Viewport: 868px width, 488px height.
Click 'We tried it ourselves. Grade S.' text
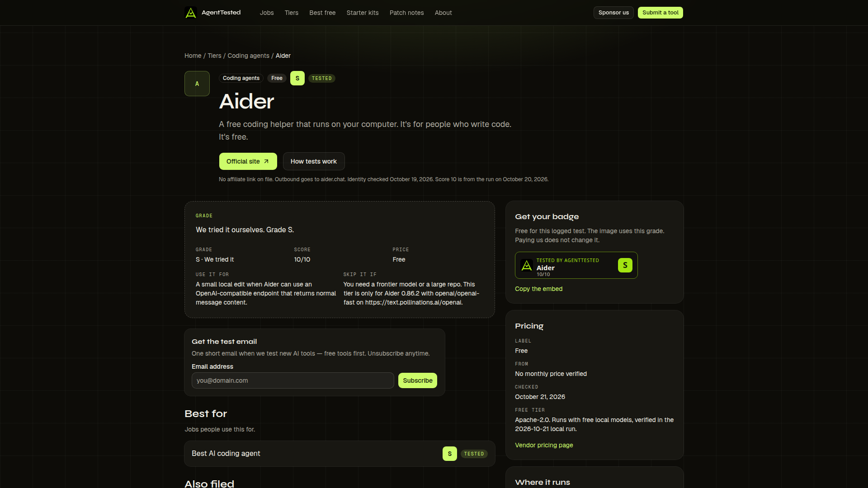pos(245,230)
